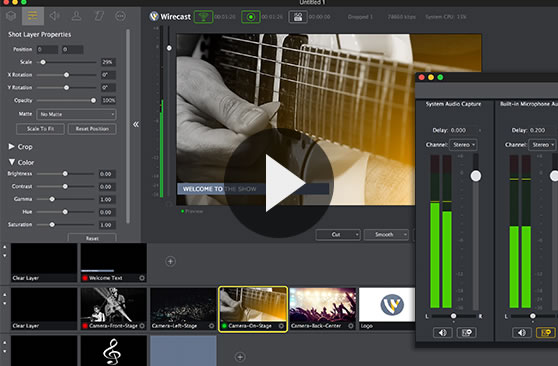Screen dimensions: 558x366
Task: Open the audio properties speaker tab
Action: click(54, 16)
